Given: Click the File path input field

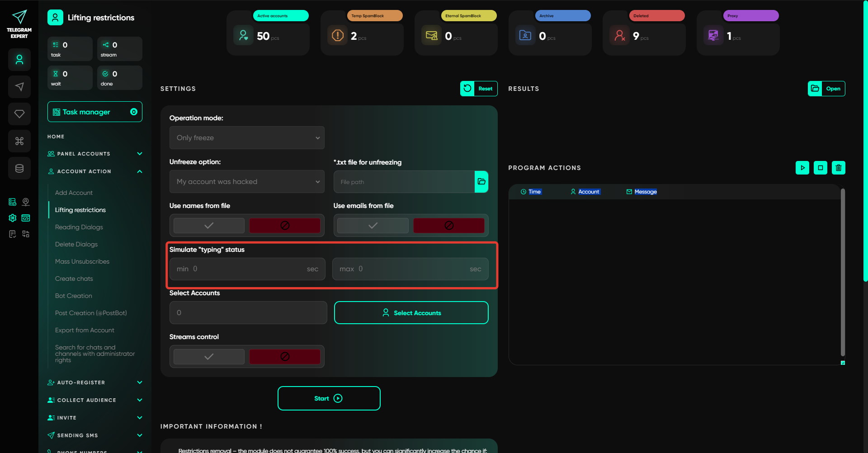Looking at the screenshot, I should coord(404,182).
